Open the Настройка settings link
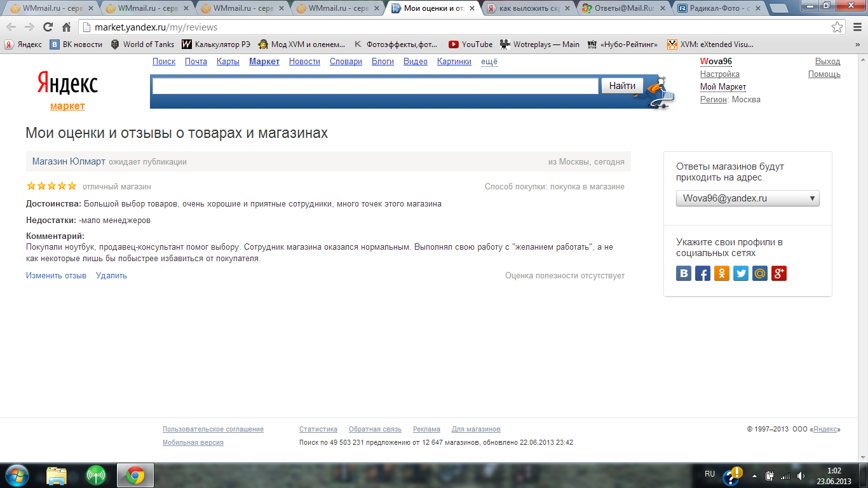This screenshot has height=488, width=868. [x=720, y=74]
